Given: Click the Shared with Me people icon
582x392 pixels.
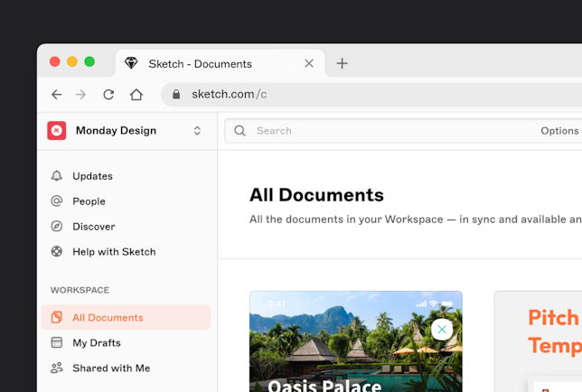Looking at the screenshot, I should coord(57,369).
